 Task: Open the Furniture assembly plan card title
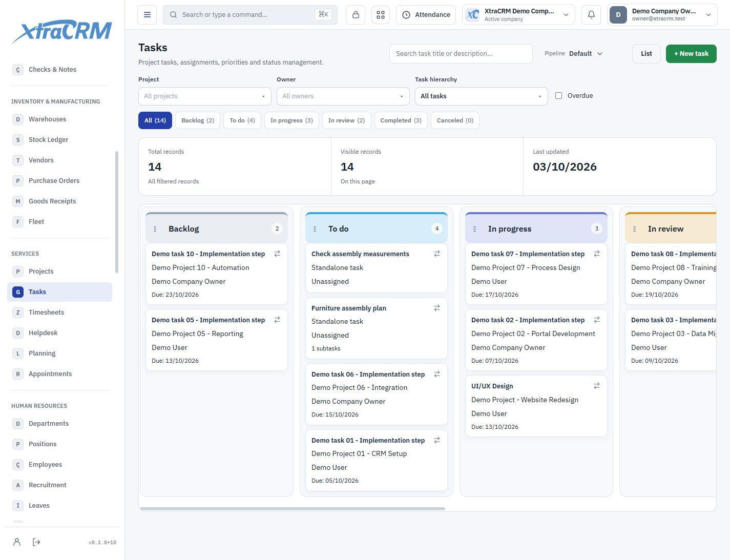(x=349, y=308)
